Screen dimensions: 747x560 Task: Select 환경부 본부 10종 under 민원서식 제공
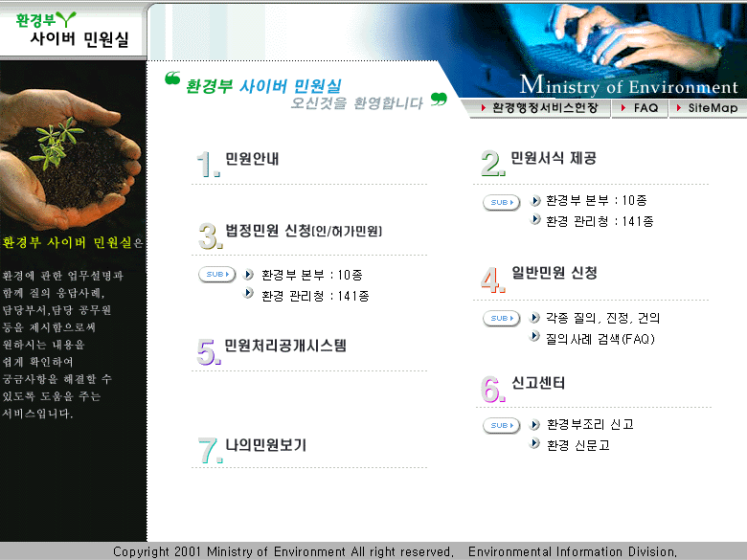point(596,201)
